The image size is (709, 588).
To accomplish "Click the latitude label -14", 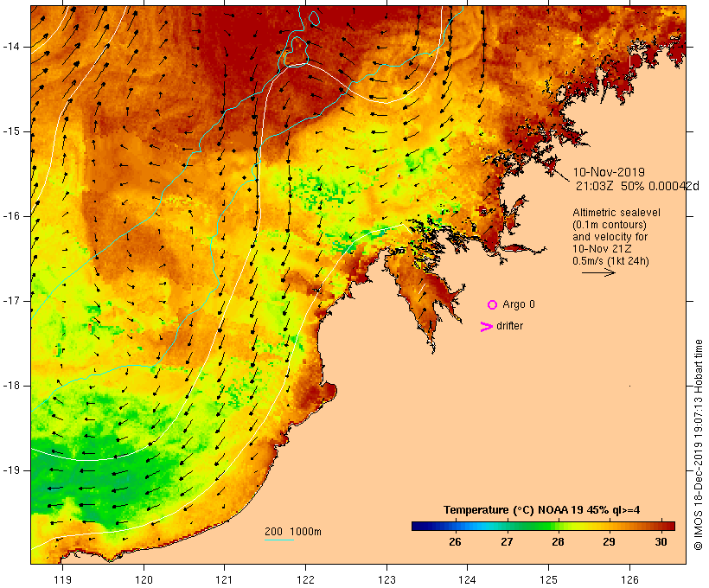I will tap(11, 47).
